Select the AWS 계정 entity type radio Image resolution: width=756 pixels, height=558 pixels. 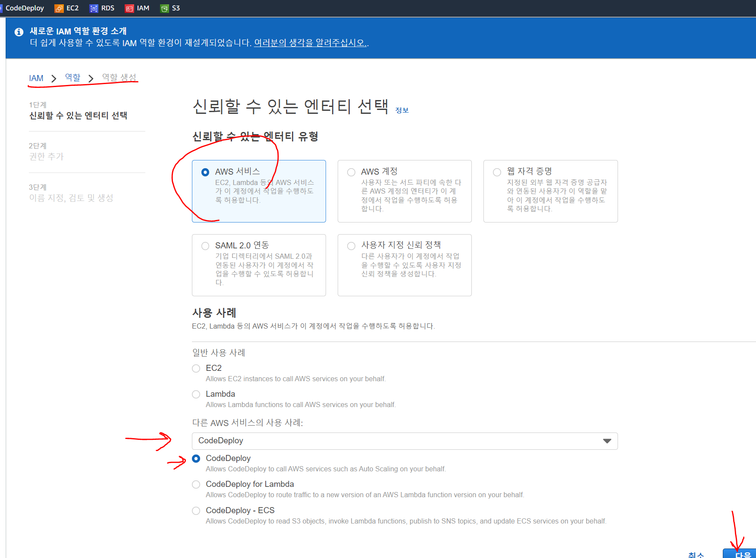point(351,172)
